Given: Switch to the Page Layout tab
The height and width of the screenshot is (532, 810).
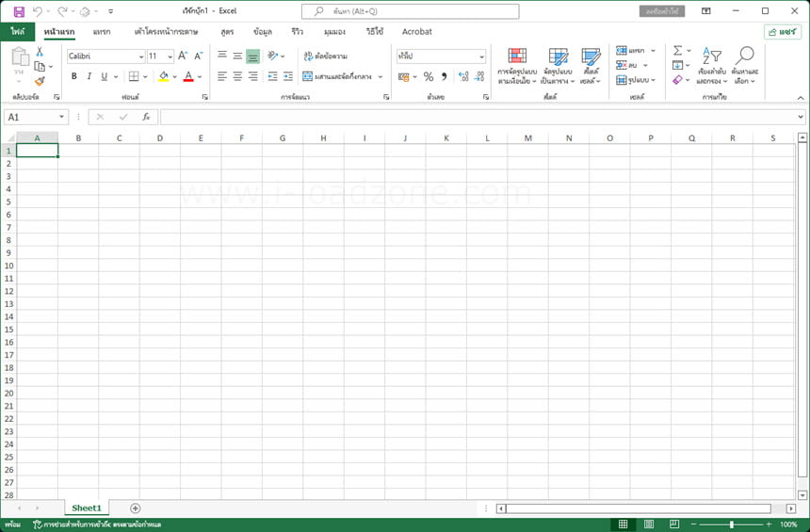Looking at the screenshot, I should point(166,31).
